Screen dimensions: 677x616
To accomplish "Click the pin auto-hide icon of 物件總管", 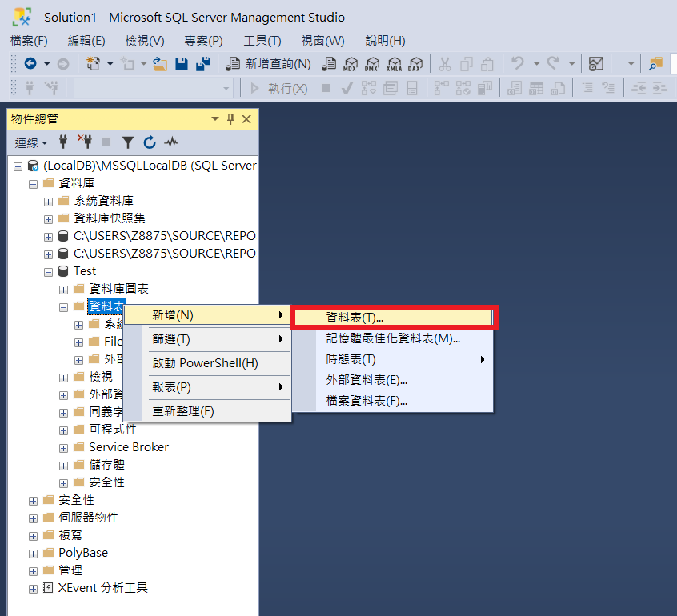I will (x=231, y=119).
